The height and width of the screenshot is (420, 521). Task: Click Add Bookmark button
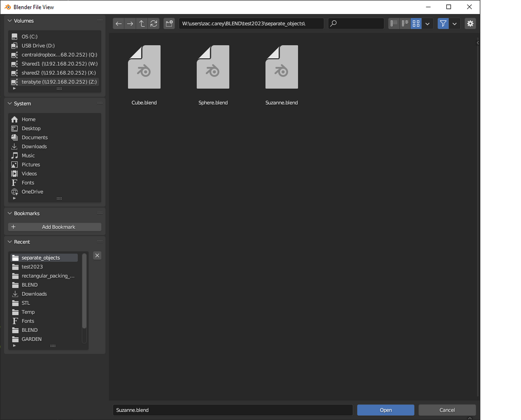(x=54, y=227)
